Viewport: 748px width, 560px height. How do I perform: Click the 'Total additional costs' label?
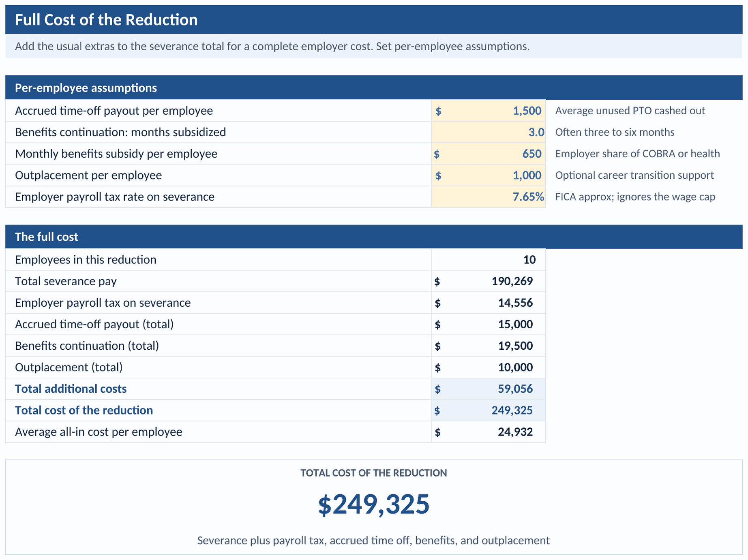tap(71, 389)
